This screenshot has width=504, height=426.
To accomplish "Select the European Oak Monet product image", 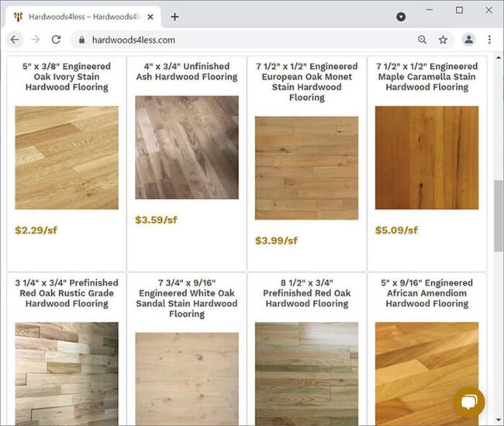I will click(x=306, y=168).
